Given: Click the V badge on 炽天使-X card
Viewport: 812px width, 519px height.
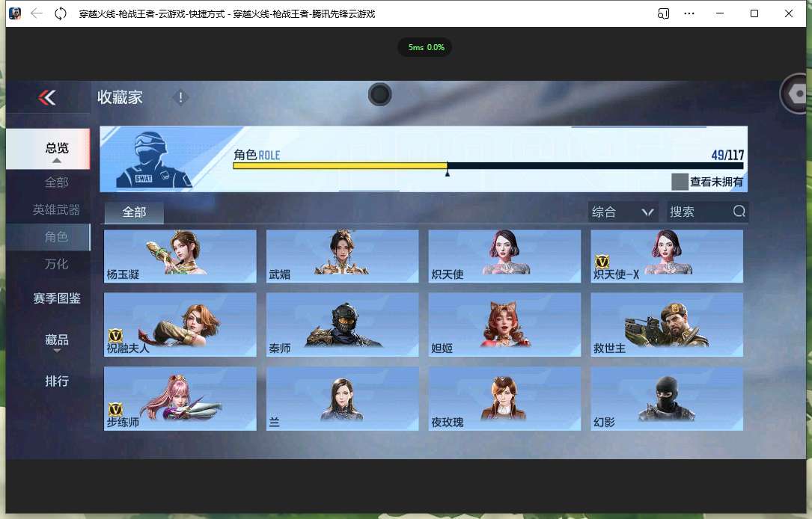Looking at the screenshot, I should coord(602,261).
